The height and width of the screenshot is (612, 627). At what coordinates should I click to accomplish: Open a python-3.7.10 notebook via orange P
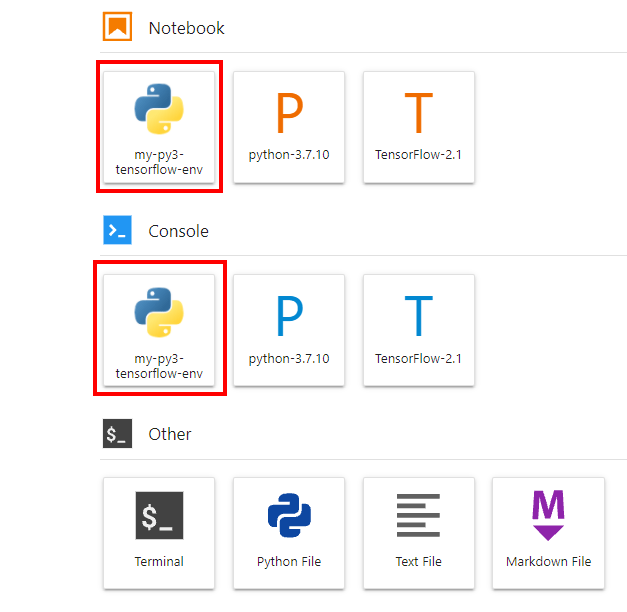coord(290,112)
